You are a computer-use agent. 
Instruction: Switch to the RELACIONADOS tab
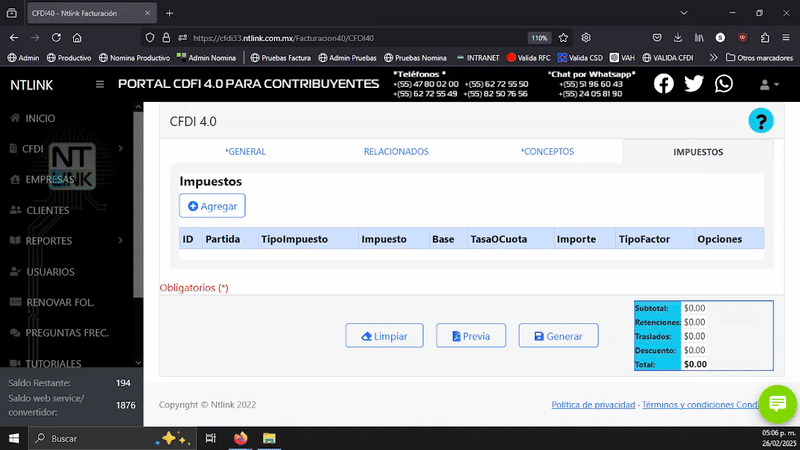click(x=396, y=152)
